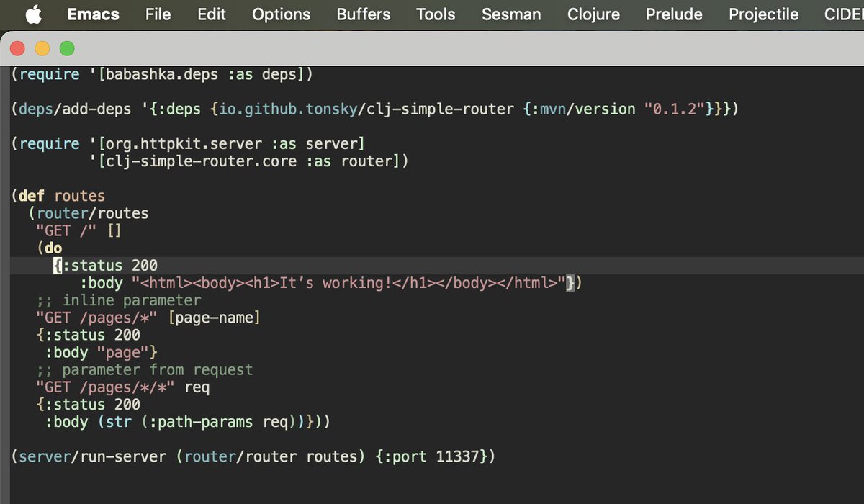Open the Buffers menu
Screen dimensions: 864x504
(x=364, y=14)
